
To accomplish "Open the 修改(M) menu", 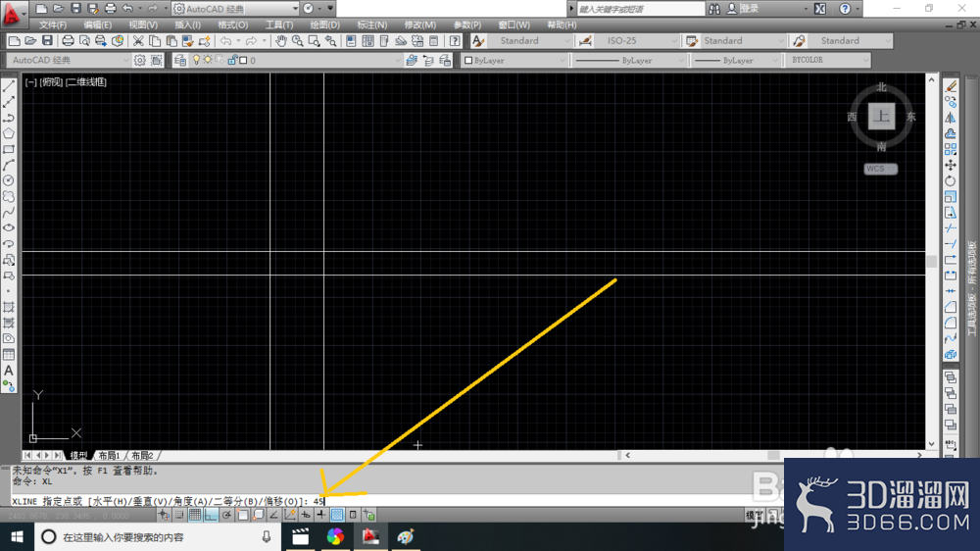I will point(420,25).
